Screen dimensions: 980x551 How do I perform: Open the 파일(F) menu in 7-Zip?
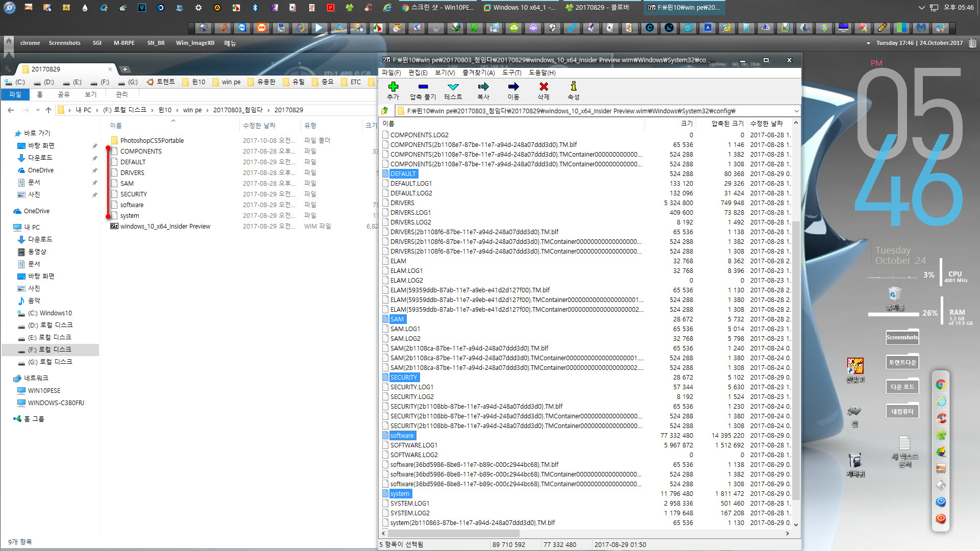click(391, 73)
